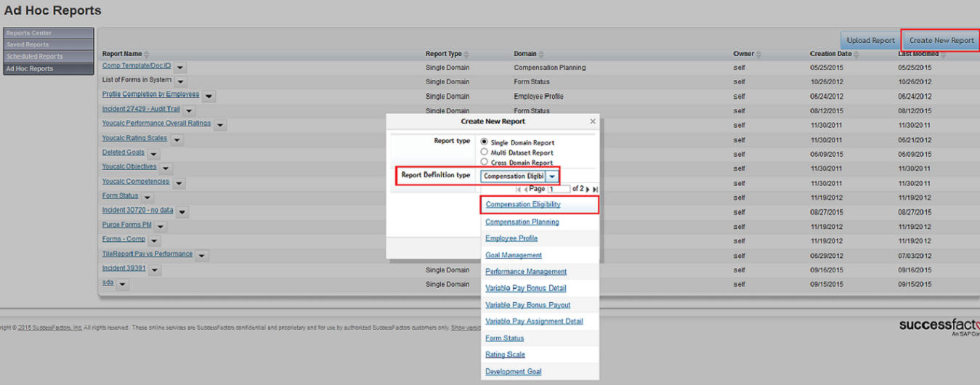This screenshot has height=385, width=980.
Task: Expand actions menu for Forms - Comp
Action: (x=154, y=240)
